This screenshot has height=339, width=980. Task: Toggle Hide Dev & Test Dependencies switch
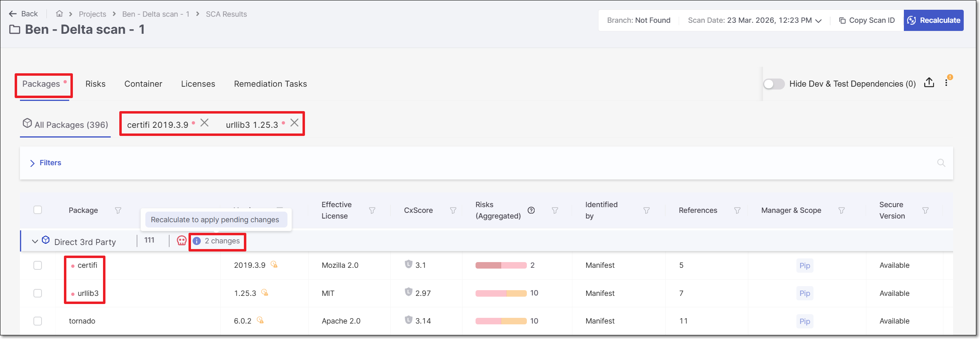click(x=774, y=84)
